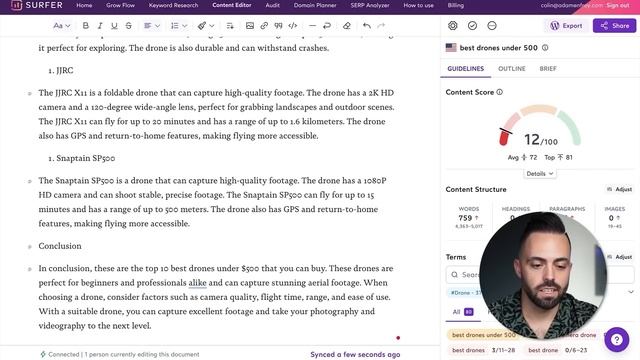The image size is (640, 360).
Task: Switch to the Guidelines tab
Action: pos(465,69)
